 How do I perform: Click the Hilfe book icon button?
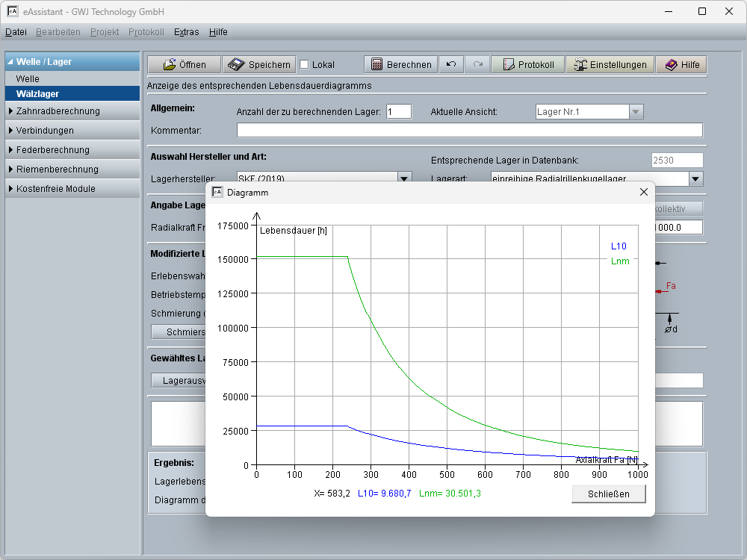(x=681, y=65)
